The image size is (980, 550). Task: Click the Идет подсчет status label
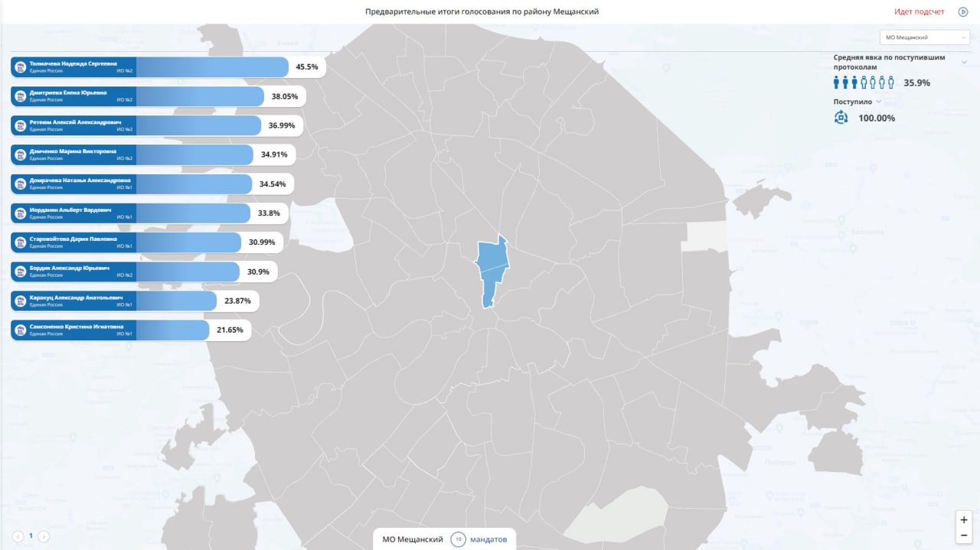pos(920,11)
